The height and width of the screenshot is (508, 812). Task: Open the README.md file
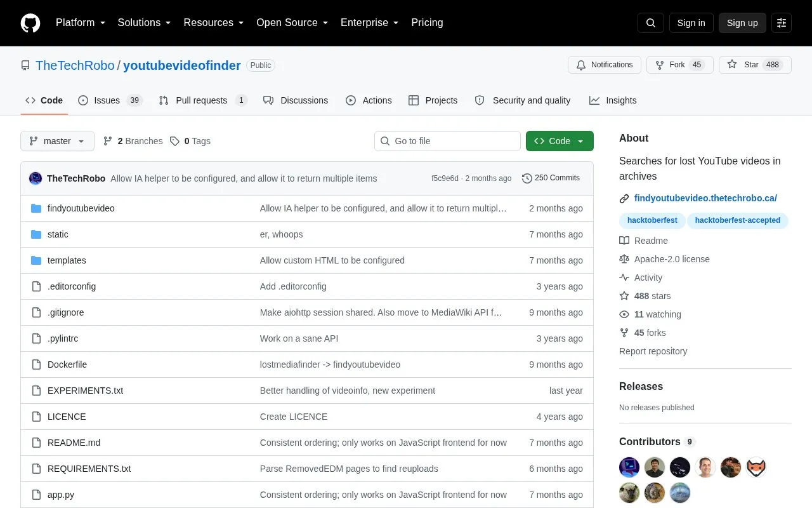pos(74,443)
